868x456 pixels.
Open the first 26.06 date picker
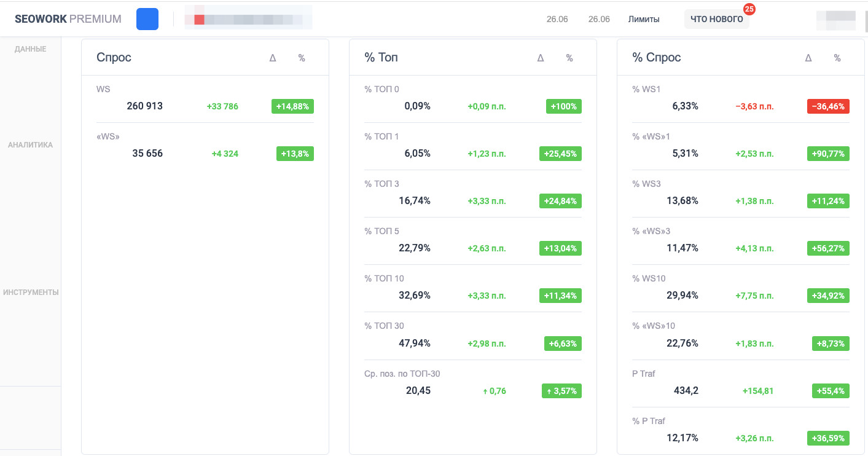(x=557, y=19)
